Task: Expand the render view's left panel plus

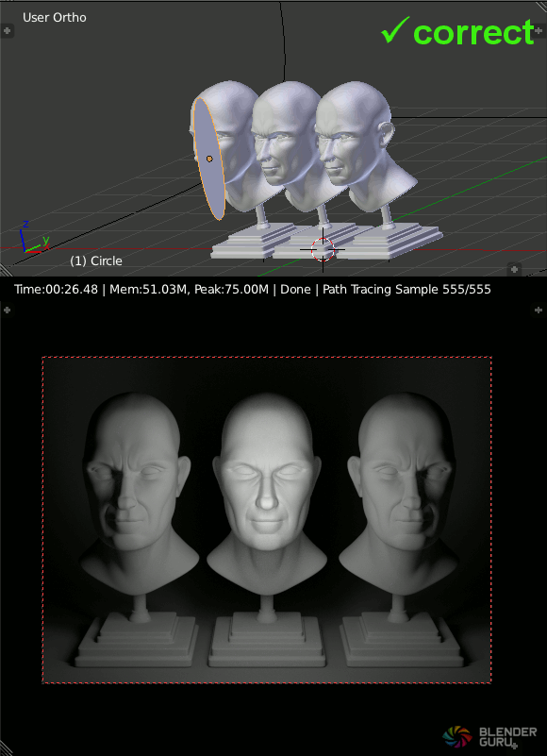Action: click(7, 310)
